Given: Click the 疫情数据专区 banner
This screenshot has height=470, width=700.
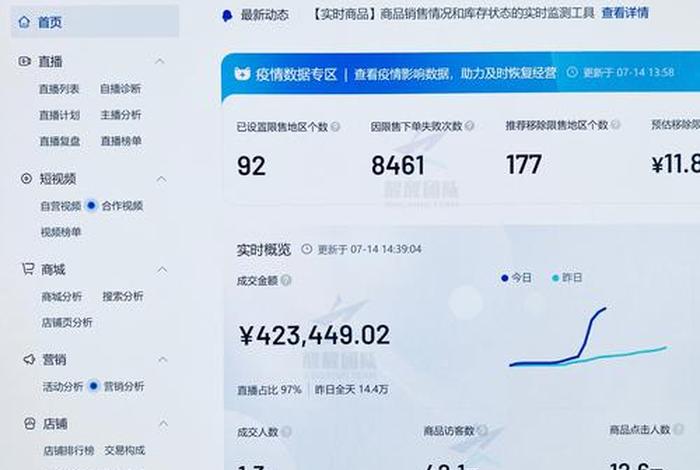Looking at the screenshot, I should click(x=290, y=73).
